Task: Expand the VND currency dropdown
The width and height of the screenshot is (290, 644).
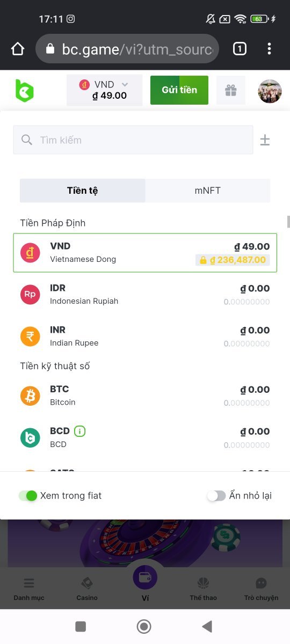Action: (105, 90)
